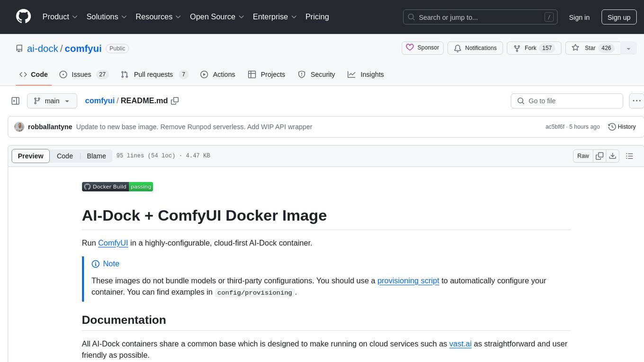This screenshot has width=644, height=362.
Task: Open the latest commit message link
Action: [194, 127]
